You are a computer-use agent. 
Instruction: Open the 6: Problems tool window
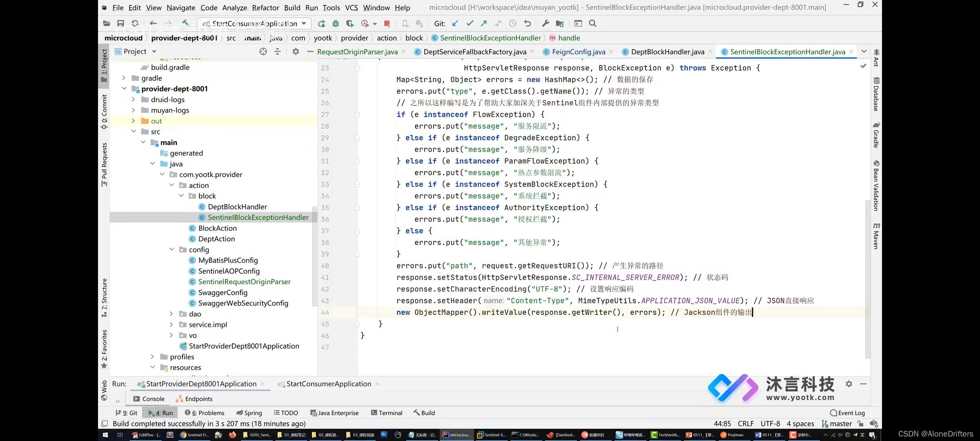tap(205, 413)
